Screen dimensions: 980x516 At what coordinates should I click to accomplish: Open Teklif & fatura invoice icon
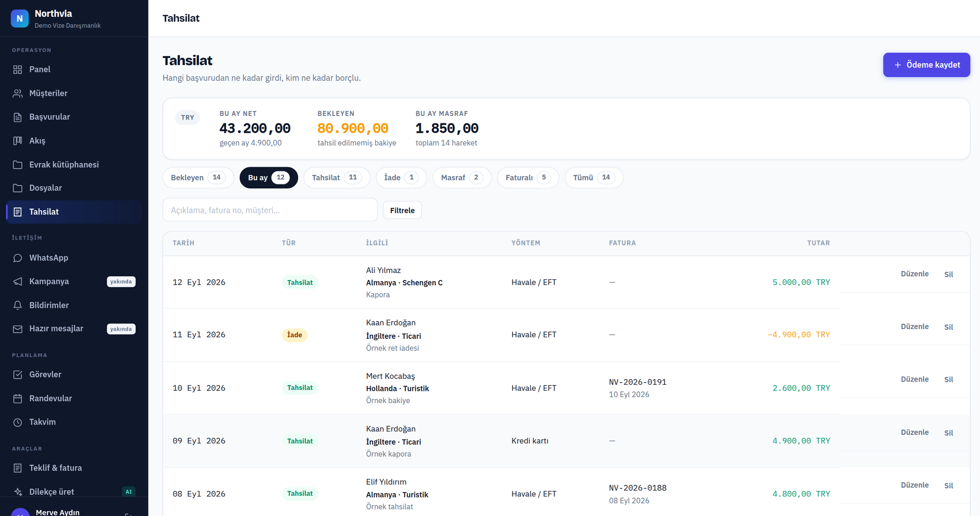click(17, 468)
